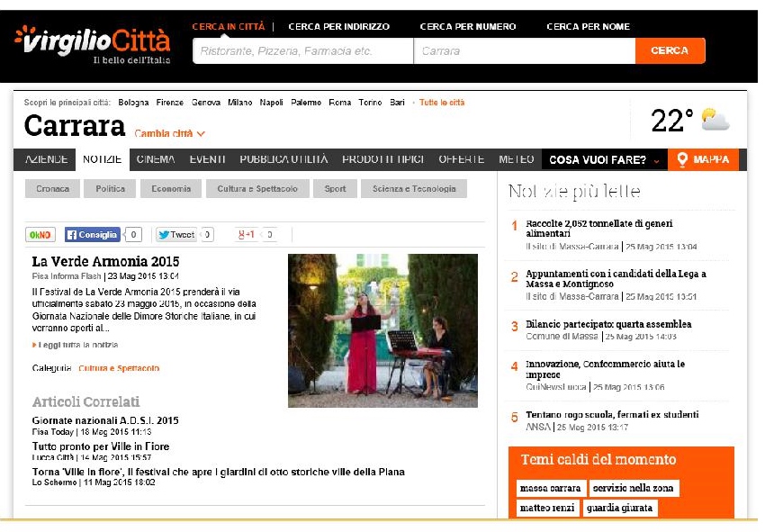Click the Twitter Tweet button
Image resolution: width=765 pixels, height=532 pixels.
point(176,235)
